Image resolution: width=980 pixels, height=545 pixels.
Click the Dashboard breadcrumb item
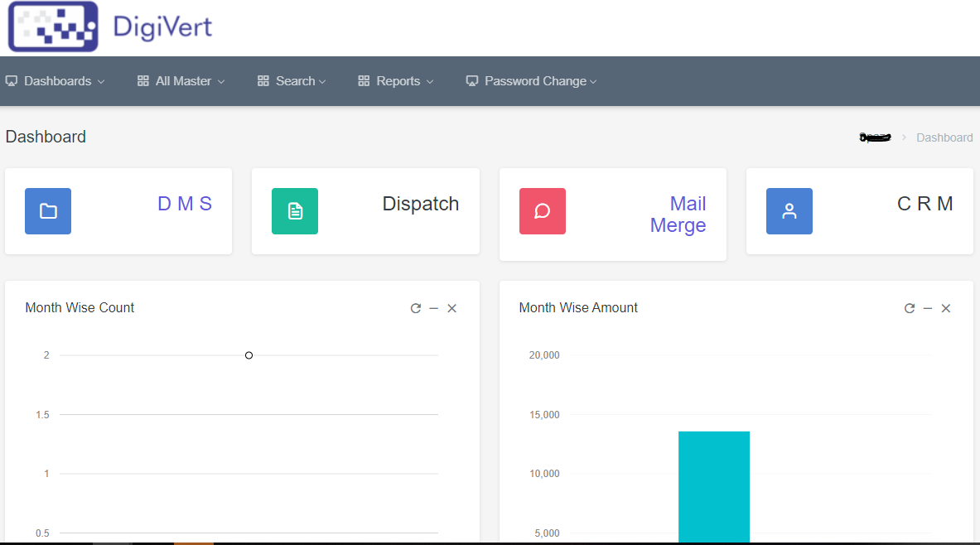[944, 137]
